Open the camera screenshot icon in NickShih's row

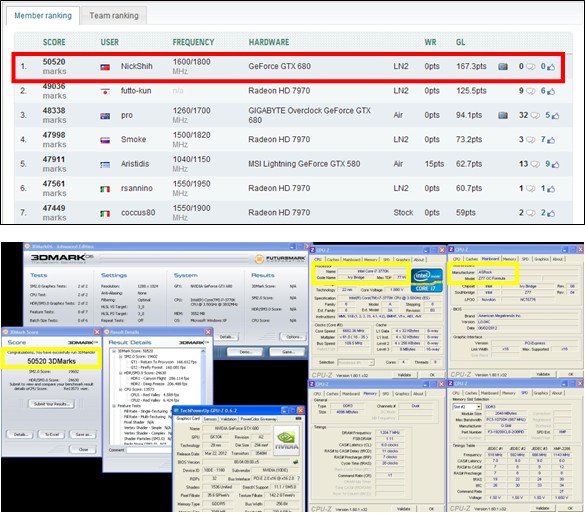tap(503, 67)
